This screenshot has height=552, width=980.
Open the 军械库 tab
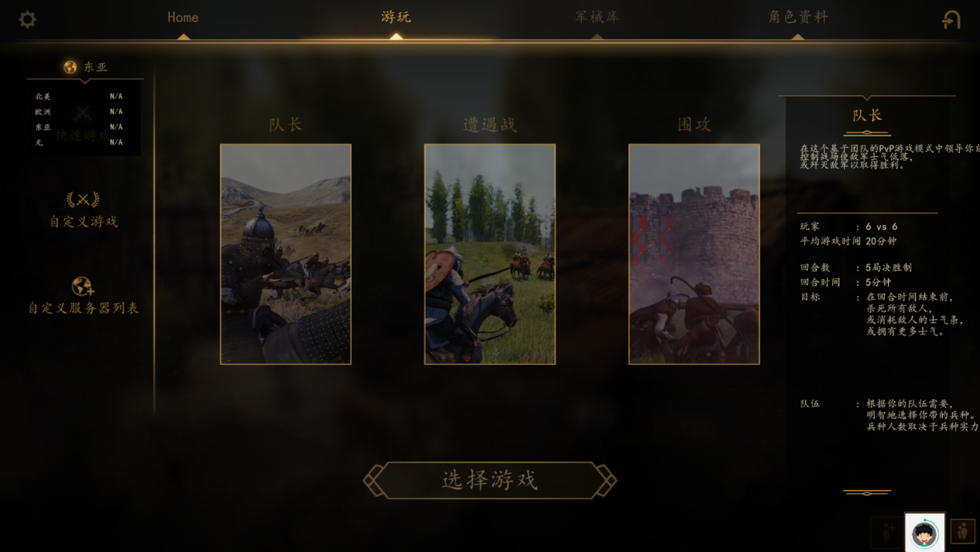point(597,17)
